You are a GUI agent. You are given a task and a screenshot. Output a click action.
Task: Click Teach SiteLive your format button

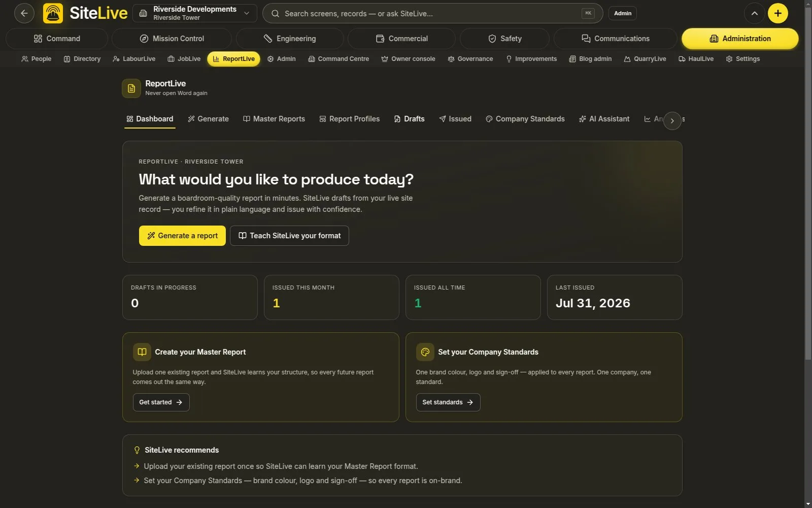[289, 236]
